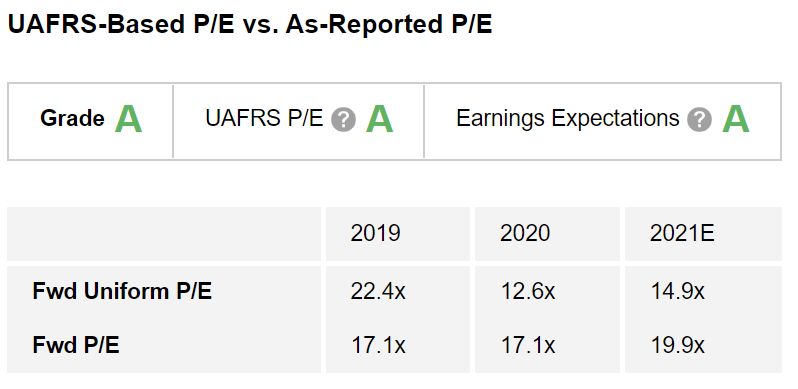Click the help icon beside Earnings Expectations
The width and height of the screenshot is (798, 389).
pyautogui.click(x=699, y=120)
